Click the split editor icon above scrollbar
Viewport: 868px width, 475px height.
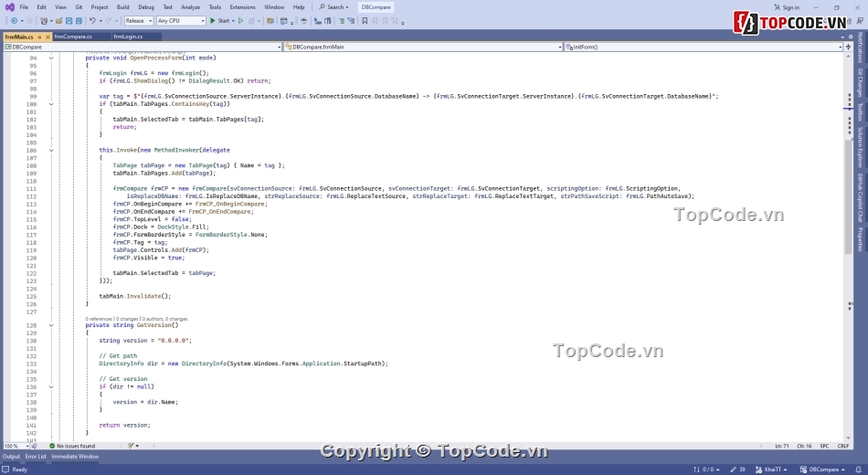[848, 47]
